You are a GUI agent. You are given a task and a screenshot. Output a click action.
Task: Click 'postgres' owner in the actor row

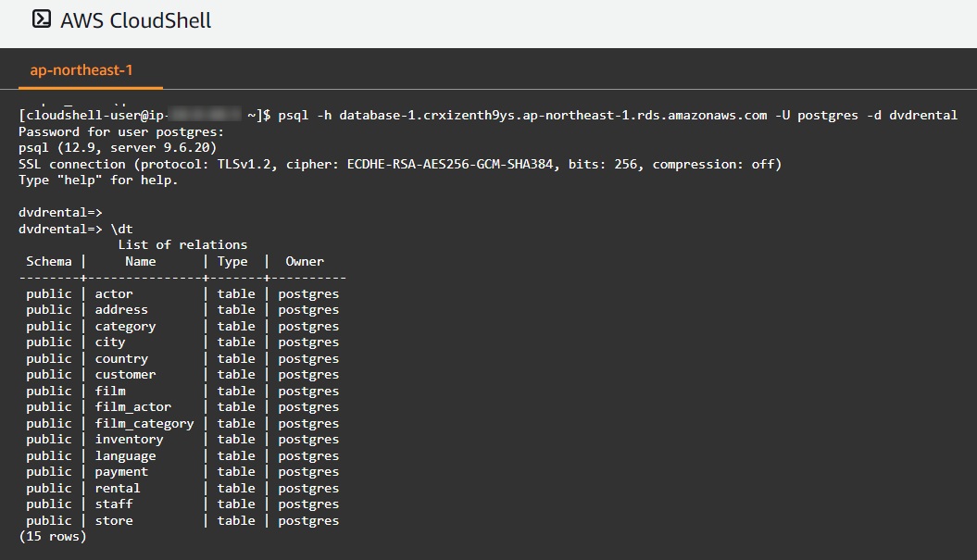[x=308, y=294]
